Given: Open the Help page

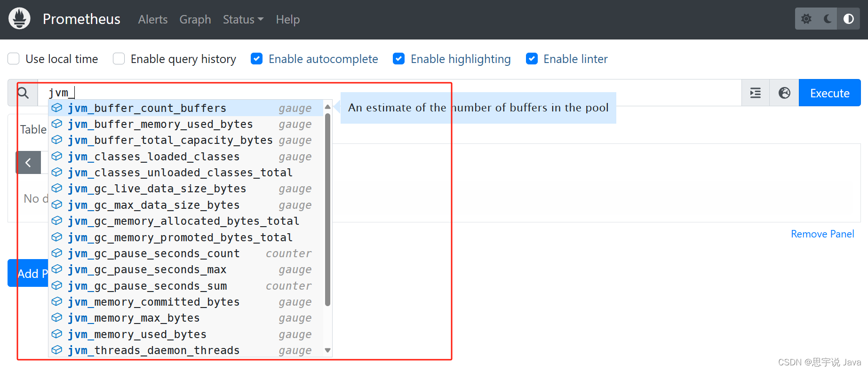Looking at the screenshot, I should [288, 19].
